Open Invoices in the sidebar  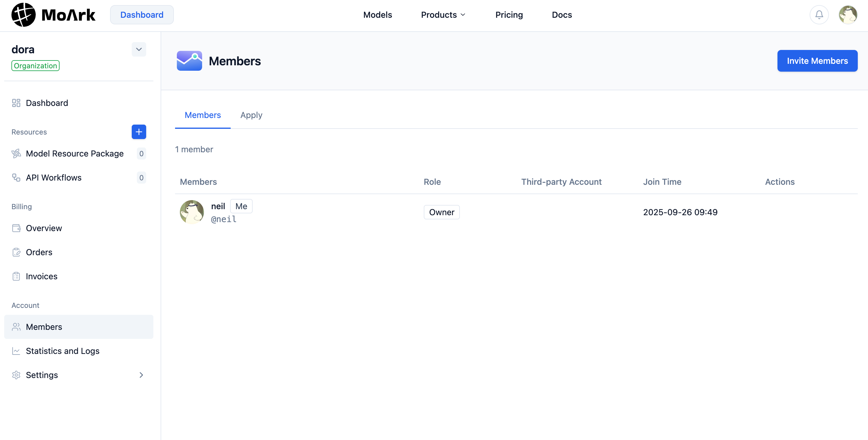[x=42, y=277]
